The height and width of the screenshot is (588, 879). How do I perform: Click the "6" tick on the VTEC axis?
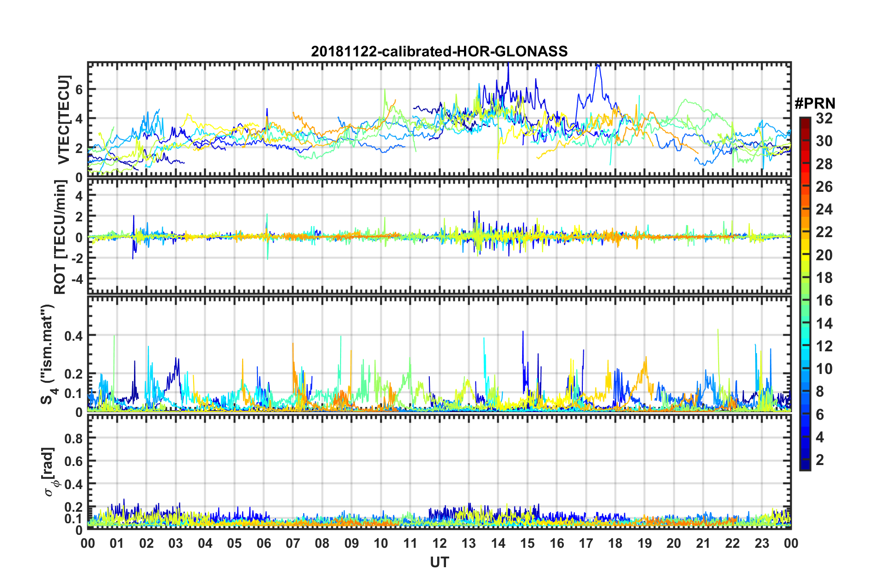click(x=79, y=90)
